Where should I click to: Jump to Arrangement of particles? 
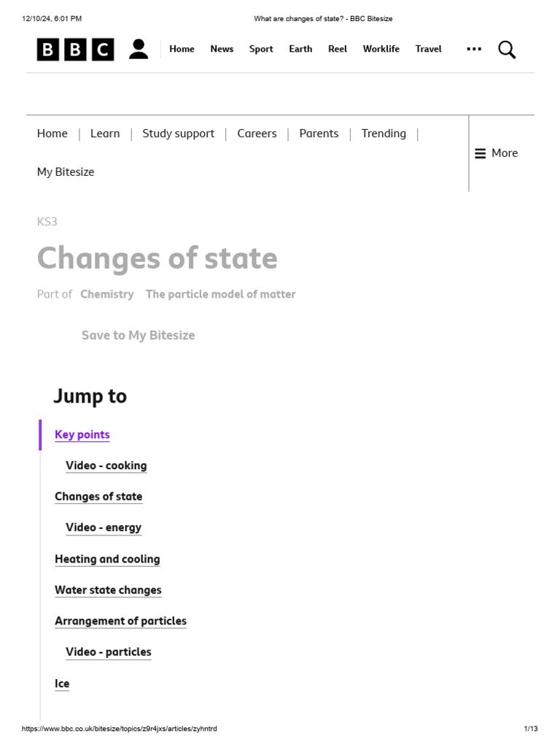point(120,621)
